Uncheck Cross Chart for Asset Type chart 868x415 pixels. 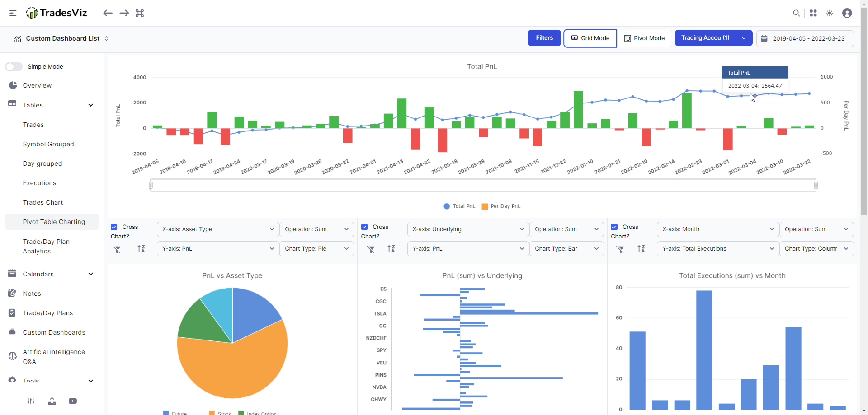point(114,227)
